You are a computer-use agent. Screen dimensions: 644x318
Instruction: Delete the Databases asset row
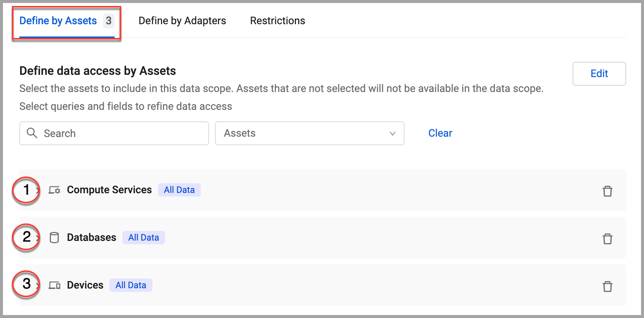[x=607, y=238]
